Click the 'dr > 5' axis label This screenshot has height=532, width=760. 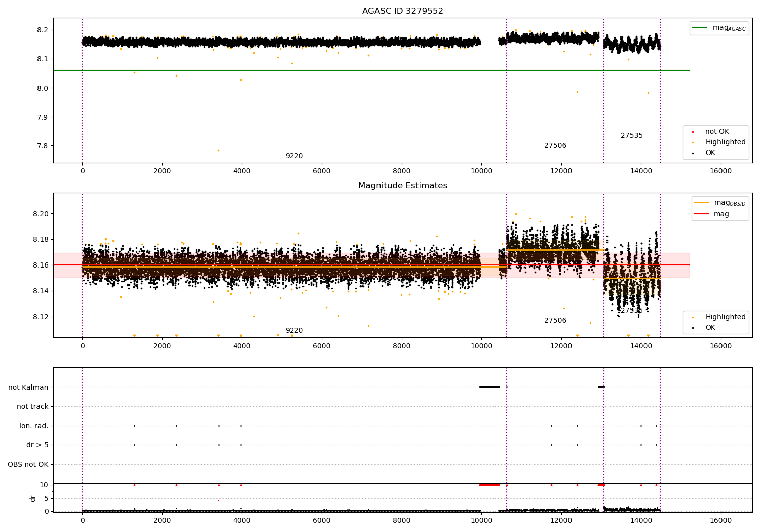click(37, 445)
